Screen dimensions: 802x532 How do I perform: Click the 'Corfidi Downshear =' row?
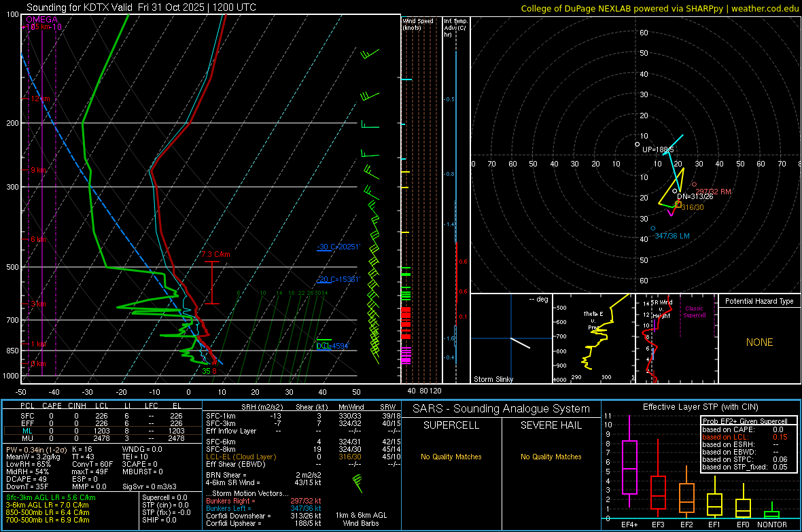264,516
